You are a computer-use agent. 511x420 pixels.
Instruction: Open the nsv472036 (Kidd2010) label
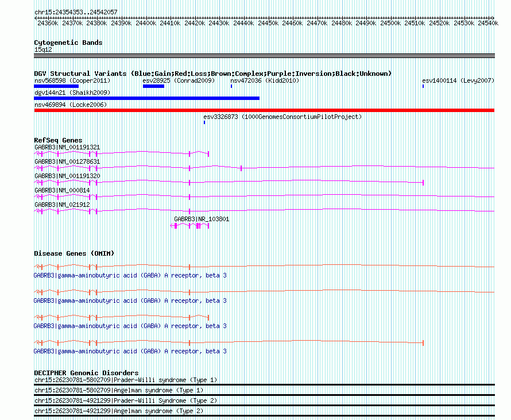(x=265, y=80)
